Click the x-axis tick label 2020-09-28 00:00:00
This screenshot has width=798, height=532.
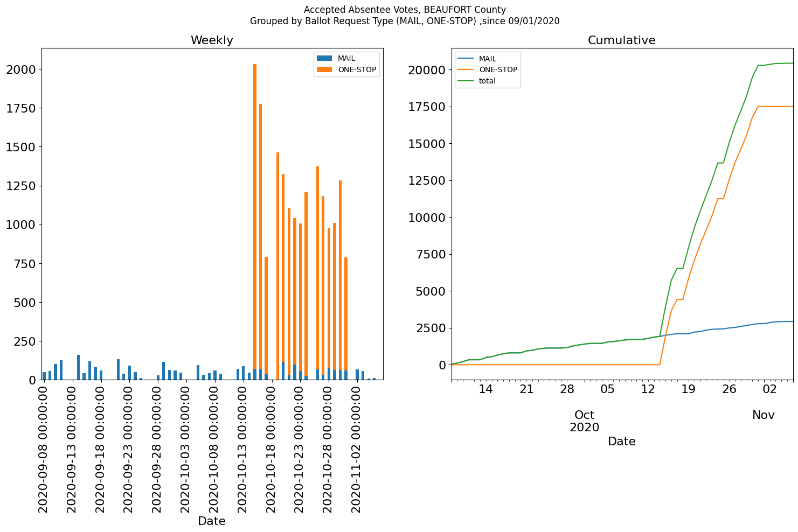coord(158,449)
